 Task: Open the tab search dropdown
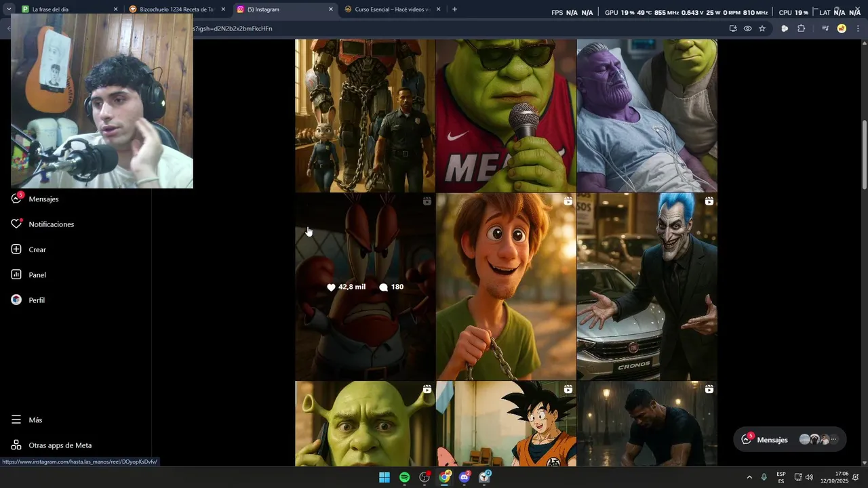[9, 9]
